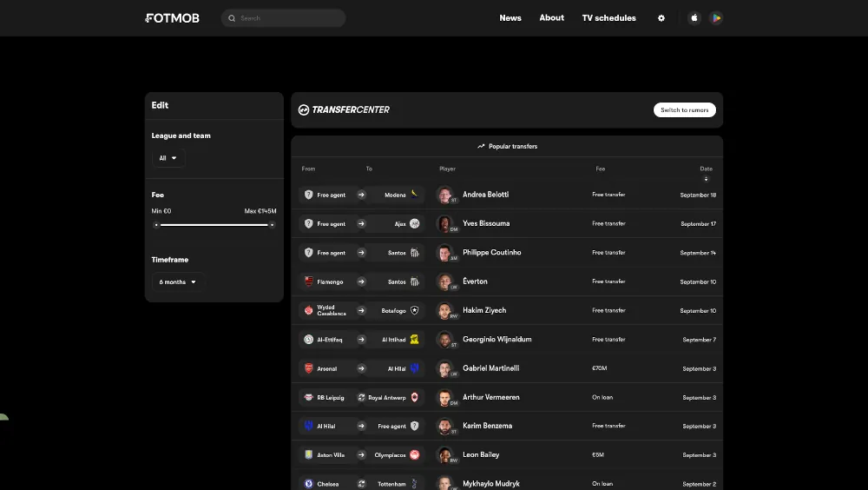
Task: Click the Player column header
Action: (447, 169)
